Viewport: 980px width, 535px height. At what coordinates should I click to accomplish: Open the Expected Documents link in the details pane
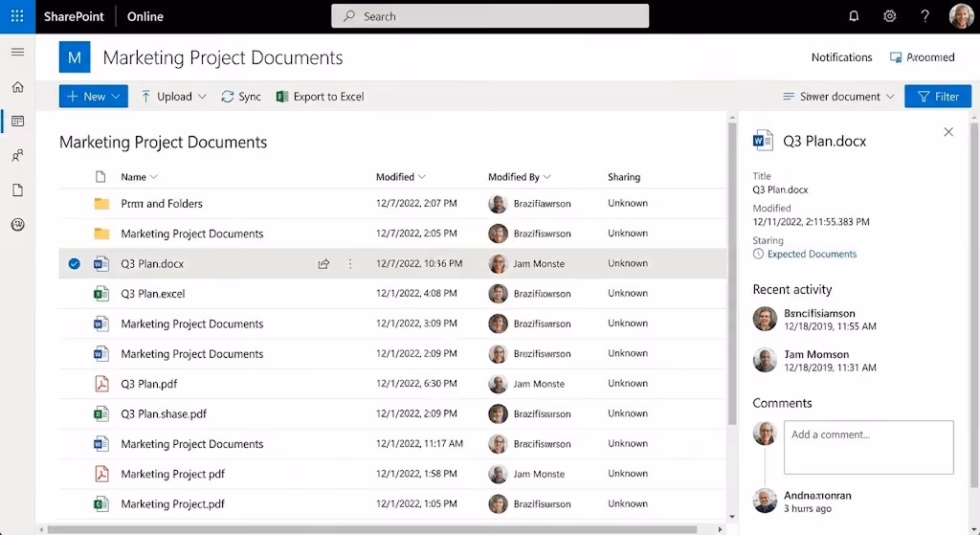(812, 254)
